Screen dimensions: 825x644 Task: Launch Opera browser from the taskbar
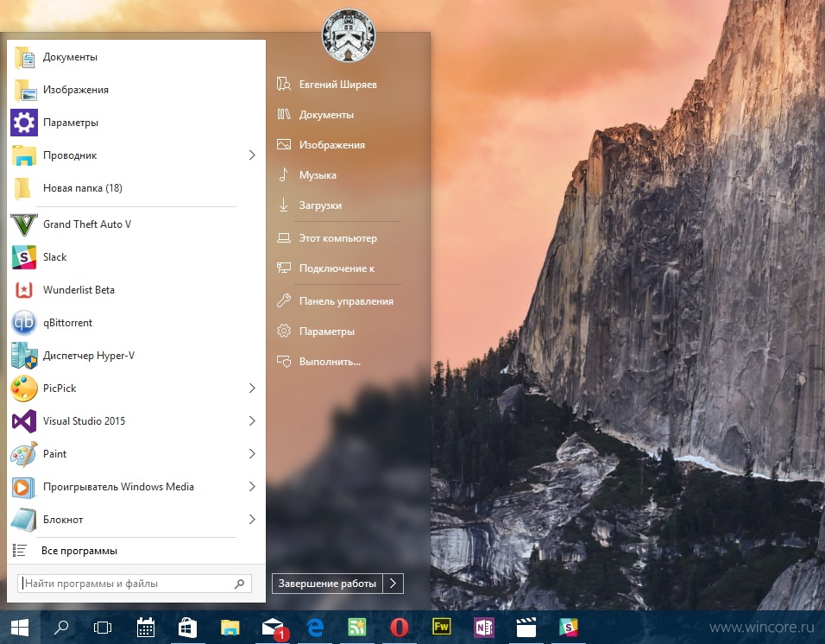tap(400, 627)
